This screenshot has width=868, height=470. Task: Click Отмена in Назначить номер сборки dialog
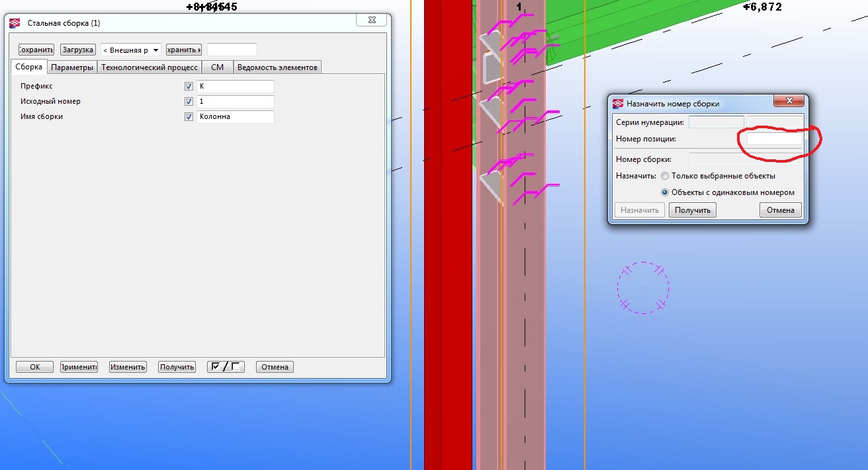(x=781, y=210)
